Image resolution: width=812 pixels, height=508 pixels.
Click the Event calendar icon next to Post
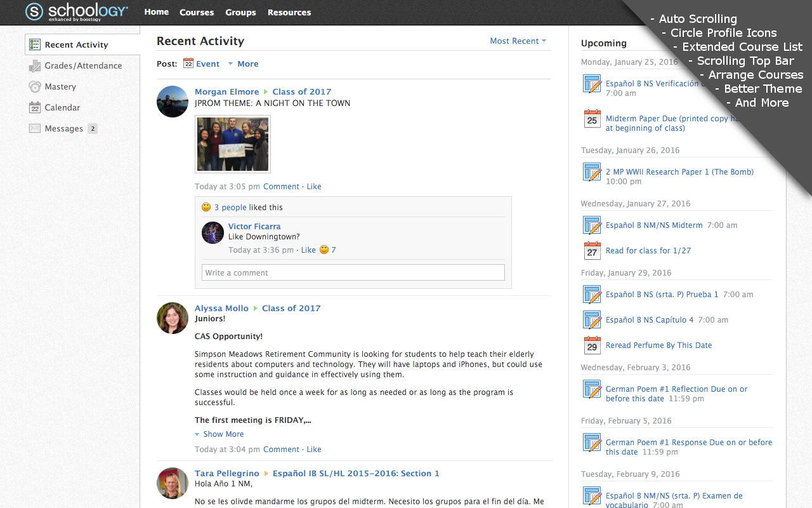(x=188, y=63)
